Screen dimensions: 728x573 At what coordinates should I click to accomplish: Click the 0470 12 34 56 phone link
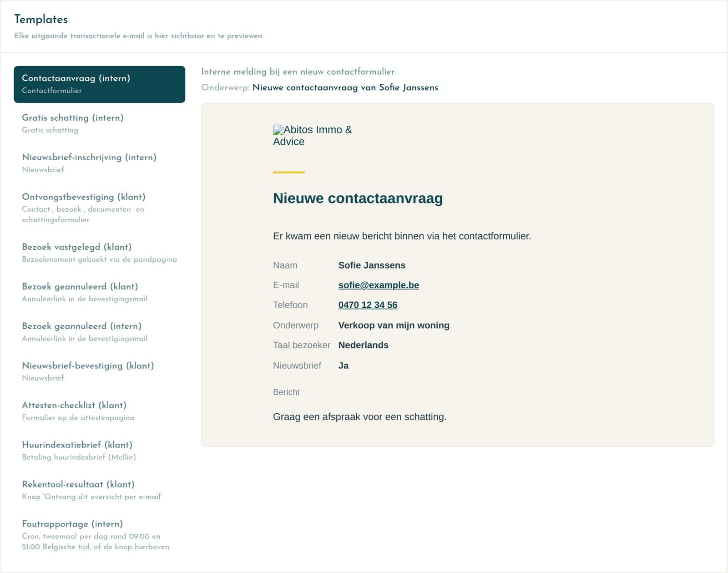[368, 305]
